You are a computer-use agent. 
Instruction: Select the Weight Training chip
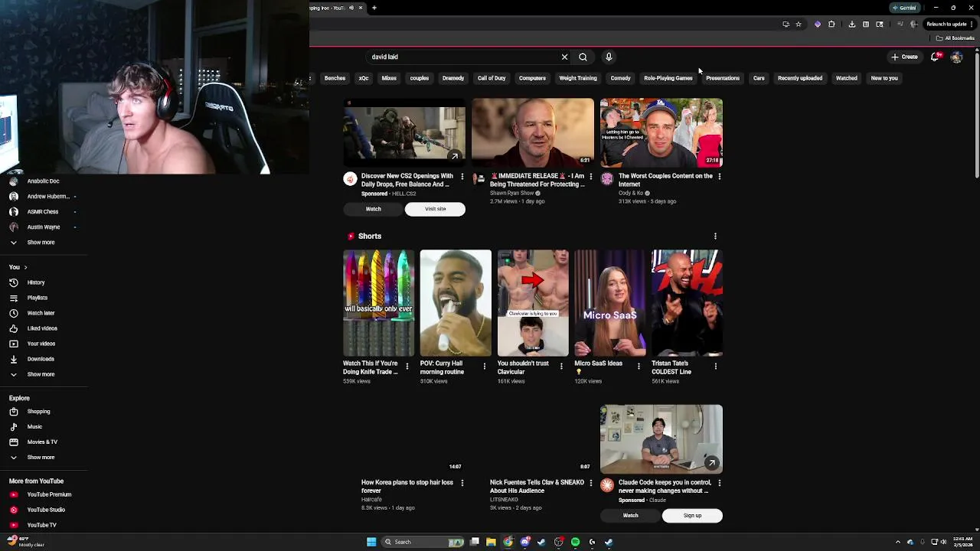coord(578,78)
